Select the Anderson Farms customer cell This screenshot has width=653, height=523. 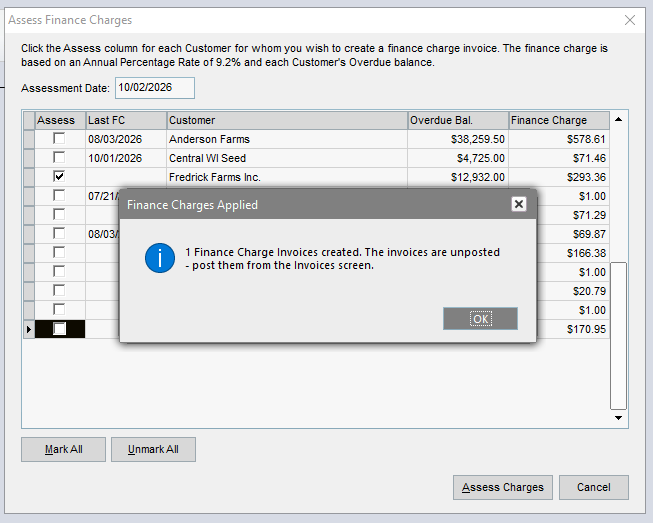[x=287, y=139]
